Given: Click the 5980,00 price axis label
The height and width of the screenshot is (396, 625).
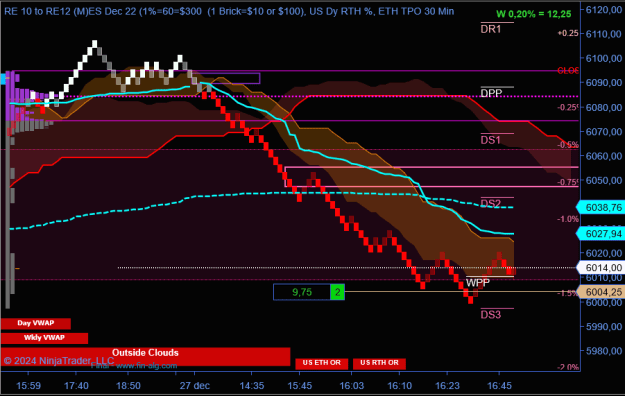Looking at the screenshot, I should [603, 351].
